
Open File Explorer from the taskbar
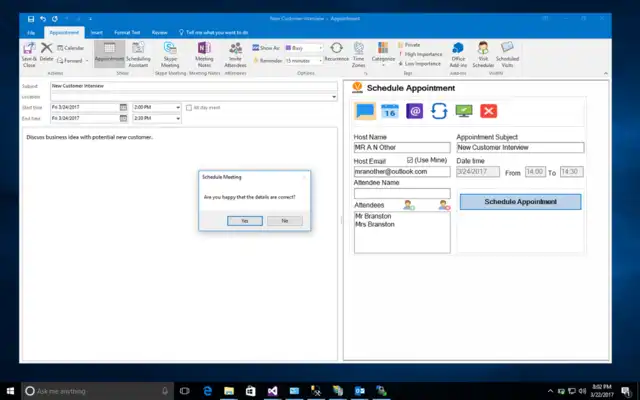tap(229, 391)
